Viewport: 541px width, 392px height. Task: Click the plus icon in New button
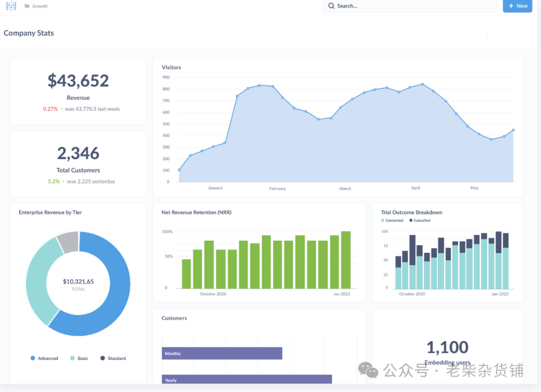coord(511,6)
